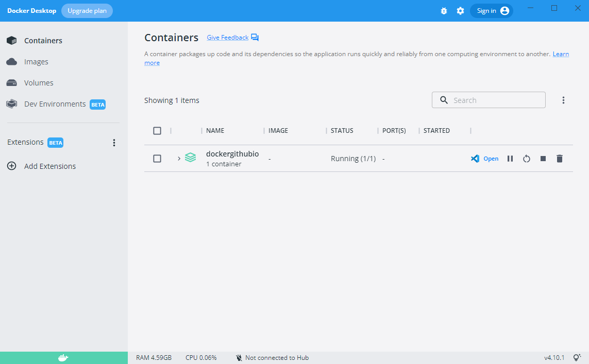
Task: Expand the dockergithubio container group
Action: [x=179, y=159]
